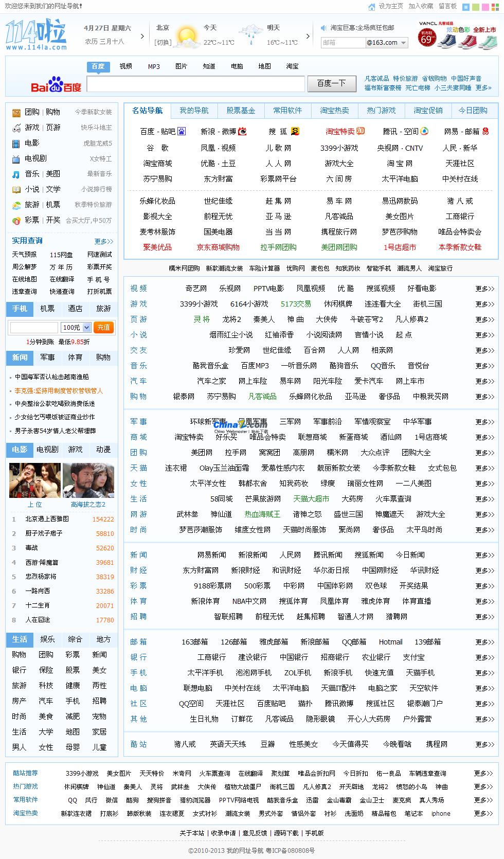Image resolution: width=504 pixels, height=859 pixels.
Task: Click the gamepad icon beside 游戏
Action: 16,128
